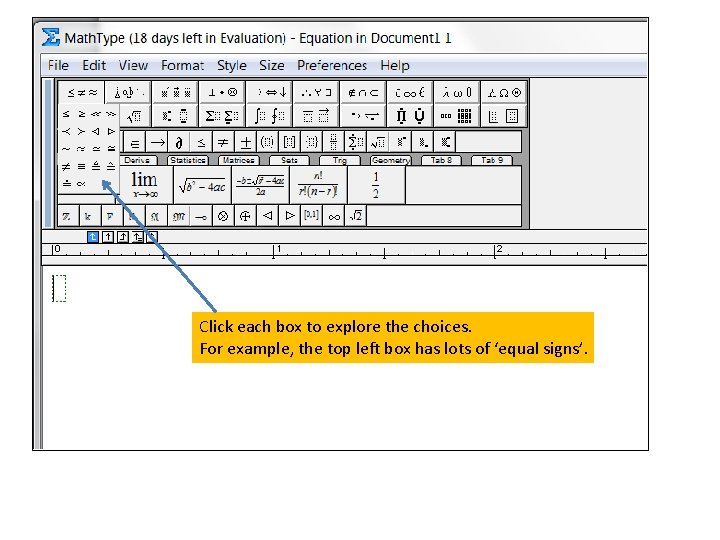The height and width of the screenshot is (540, 720).
Task: Switch to the Statistics tab
Action: 188,160
